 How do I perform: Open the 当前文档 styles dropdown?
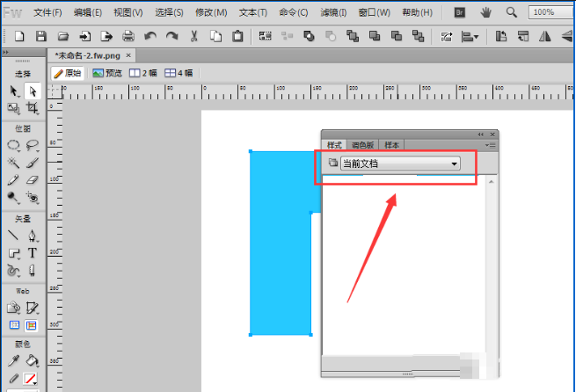[x=400, y=163]
